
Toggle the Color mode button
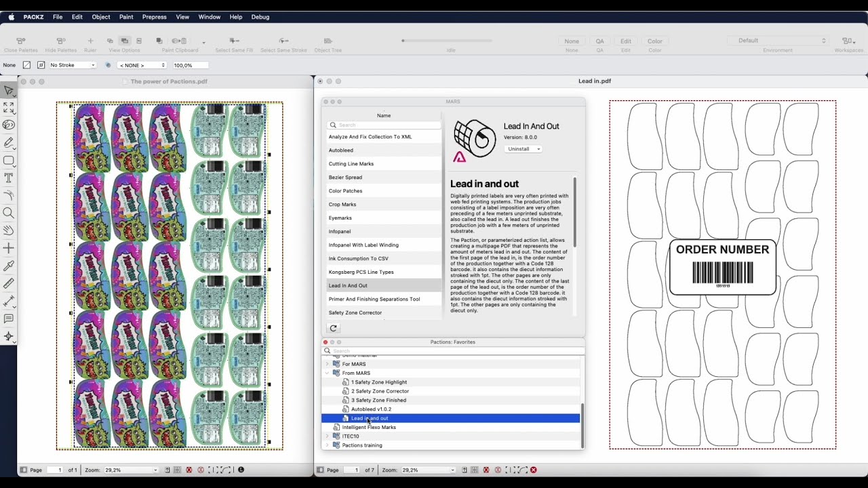[655, 41]
